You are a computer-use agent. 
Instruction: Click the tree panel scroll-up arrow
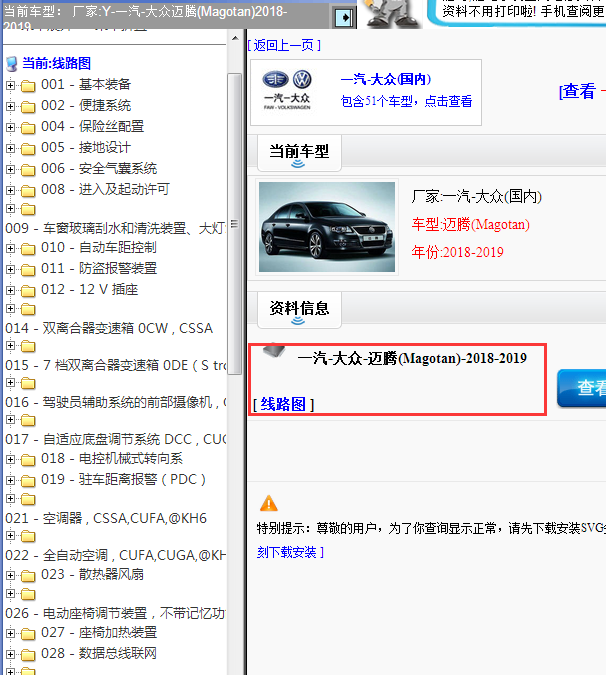pos(235,38)
